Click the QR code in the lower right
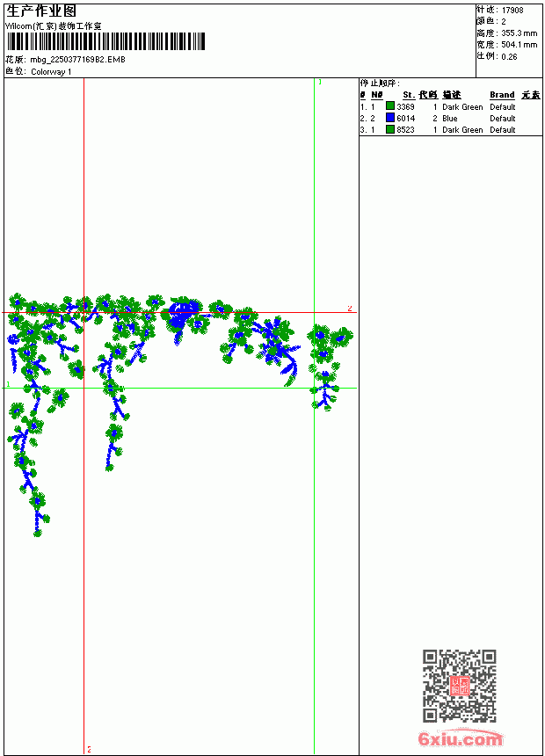The width and height of the screenshot is (545, 756). 460,686
